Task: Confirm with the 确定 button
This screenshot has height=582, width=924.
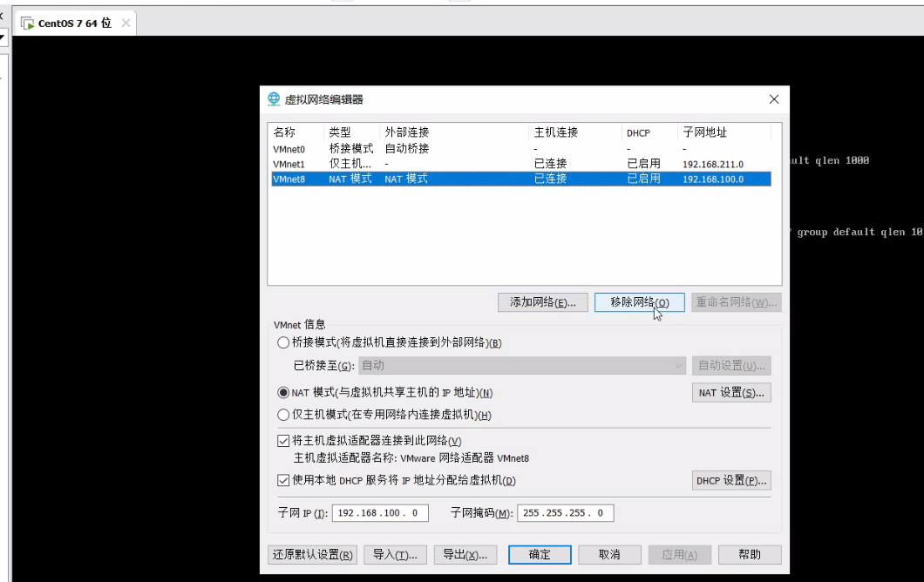Action: point(540,555)
